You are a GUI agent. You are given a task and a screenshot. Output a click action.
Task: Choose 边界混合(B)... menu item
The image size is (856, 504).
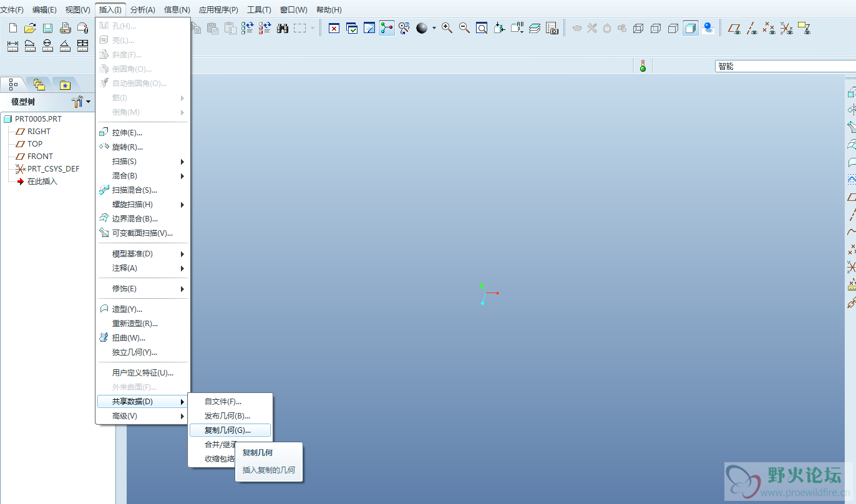(x=143, y=219)
